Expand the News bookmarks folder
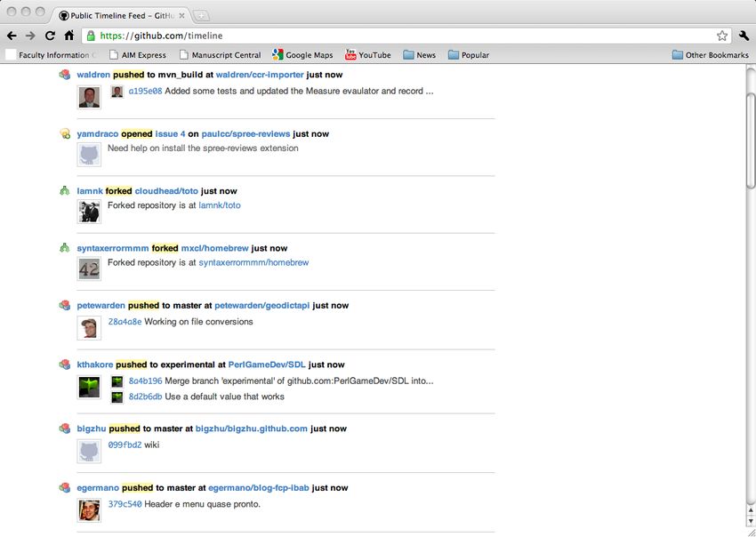This screenshot has width=756, height=537. (420, 55)
